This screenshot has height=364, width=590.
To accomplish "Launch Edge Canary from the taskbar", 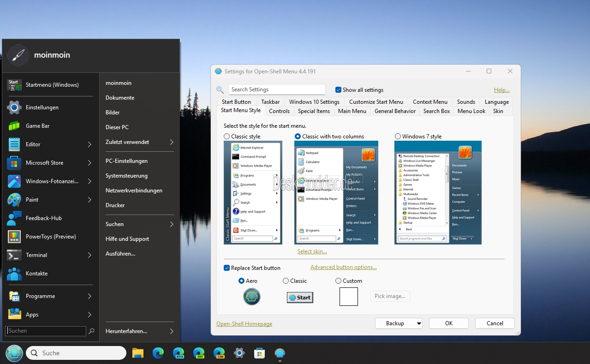I will (219, 353).
